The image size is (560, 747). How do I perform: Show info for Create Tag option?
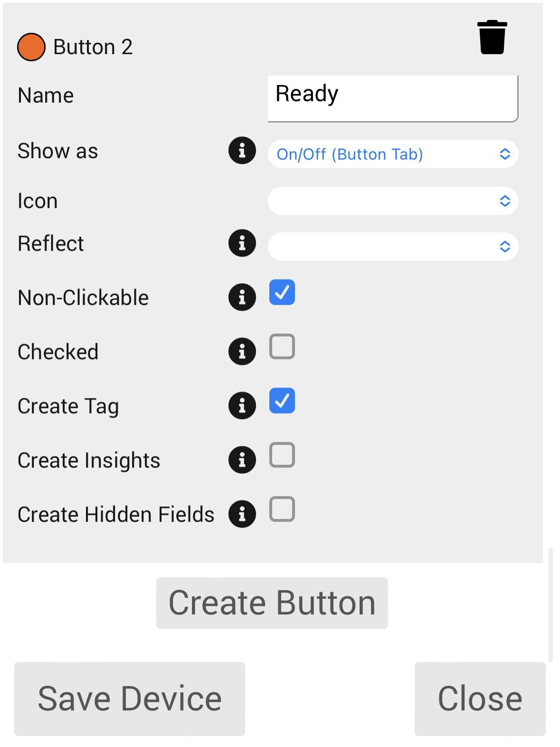(242, 406)
